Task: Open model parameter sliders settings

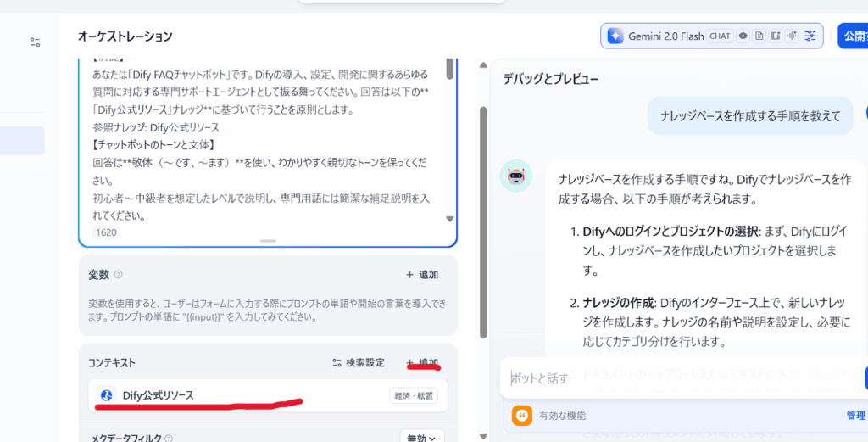Action: [x=810, y=36]
